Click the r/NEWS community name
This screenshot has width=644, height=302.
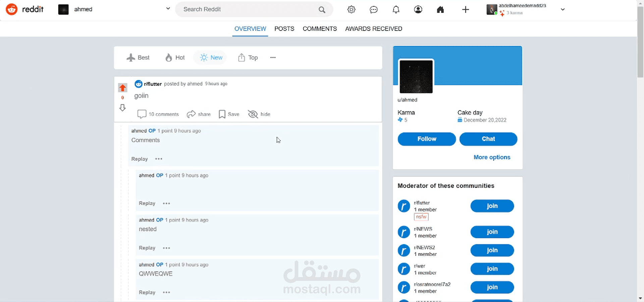coord(423,229)
